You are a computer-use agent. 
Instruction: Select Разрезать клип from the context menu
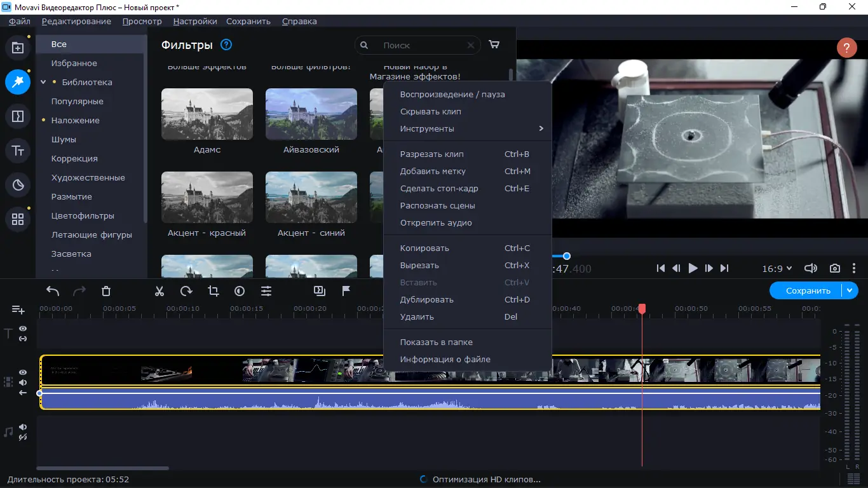(x=431, y=154)
